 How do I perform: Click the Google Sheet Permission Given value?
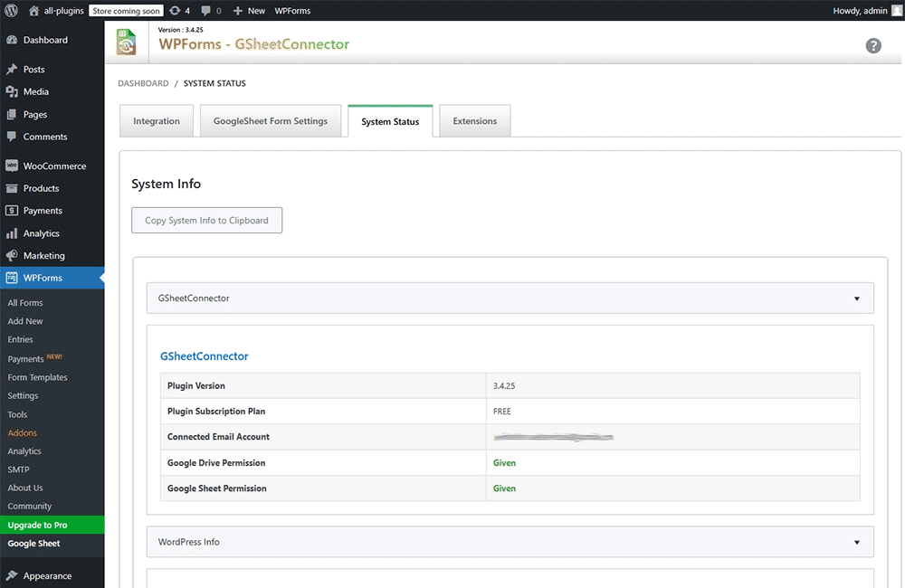(x=504, y=488)
